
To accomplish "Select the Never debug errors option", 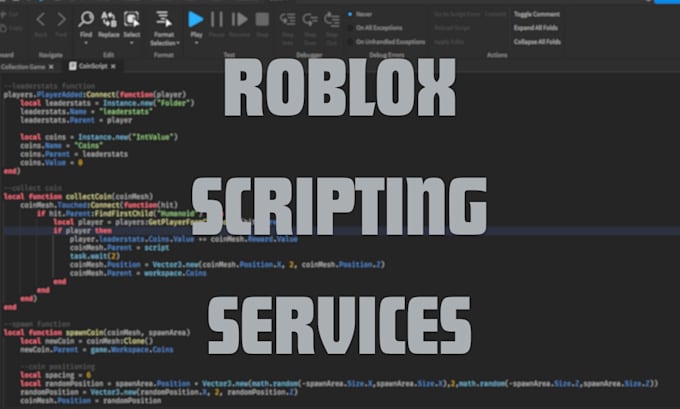I will pyautogui.click(x=360, y=14).
